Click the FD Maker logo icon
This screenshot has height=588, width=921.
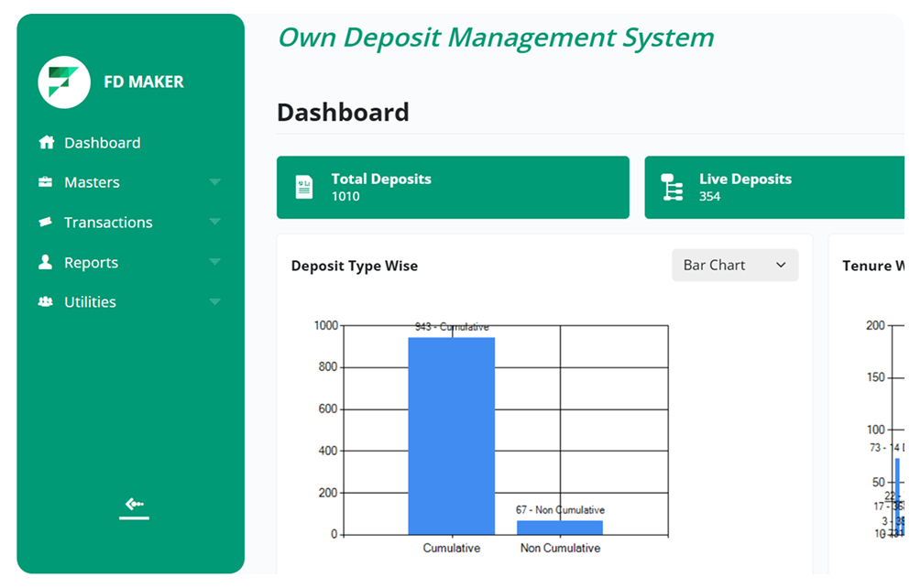(64, 82)
